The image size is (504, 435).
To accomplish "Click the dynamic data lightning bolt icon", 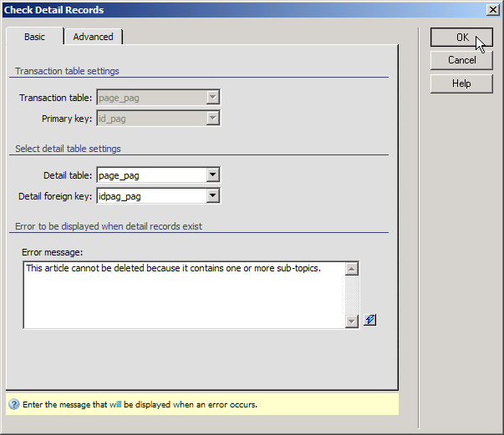I will pos(369,320).
